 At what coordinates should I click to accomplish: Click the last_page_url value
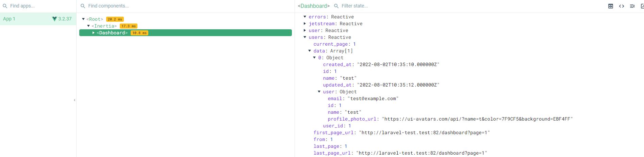tap(422, 153)
